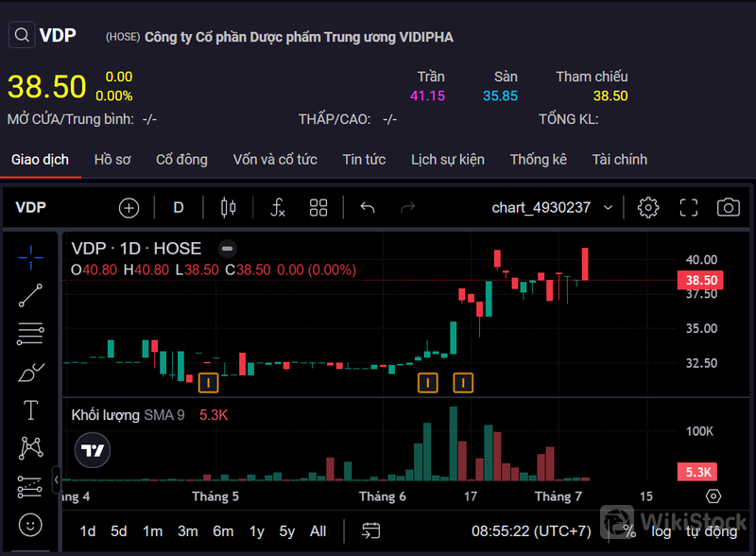Open the D timeframe interval dropdown
The width and height of the screenshot is (756, 556).
[x=179, y=208]
